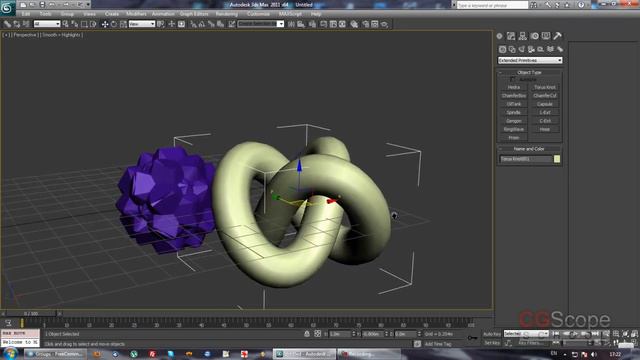The width and height of the screenshot is (640, 360).
Task: Open the Material Editor
Action: coord(353,24)
